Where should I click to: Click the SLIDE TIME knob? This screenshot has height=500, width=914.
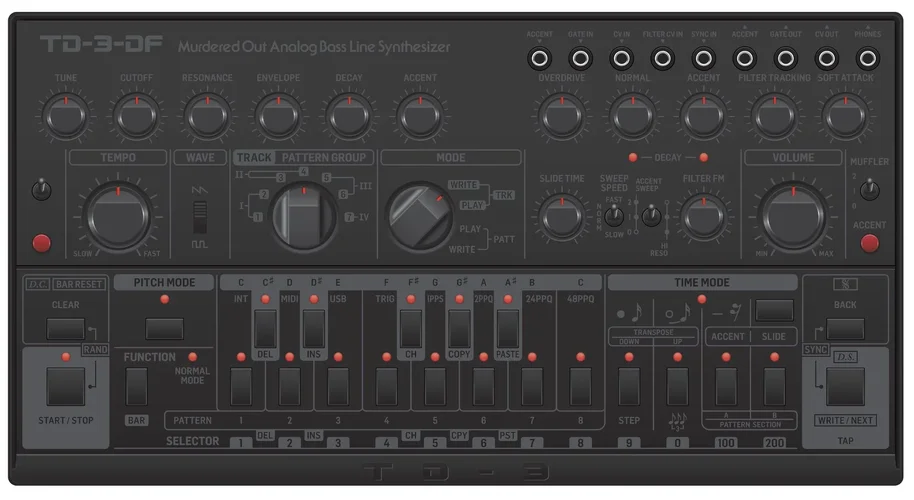[562, 217]
